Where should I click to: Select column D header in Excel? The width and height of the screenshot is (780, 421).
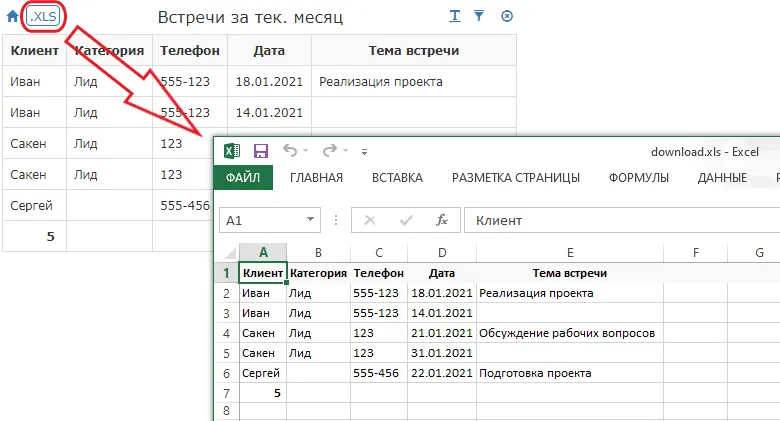[x=442, y=252]
